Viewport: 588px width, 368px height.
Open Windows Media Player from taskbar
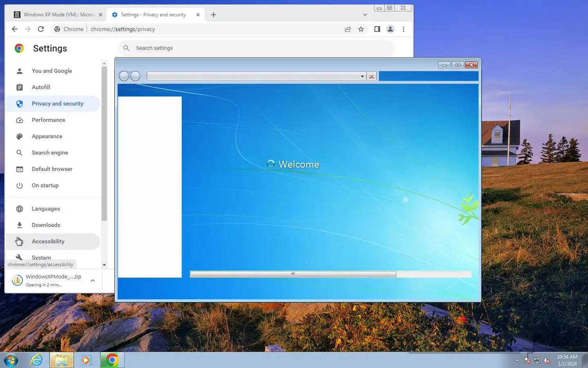coord(86,360)
